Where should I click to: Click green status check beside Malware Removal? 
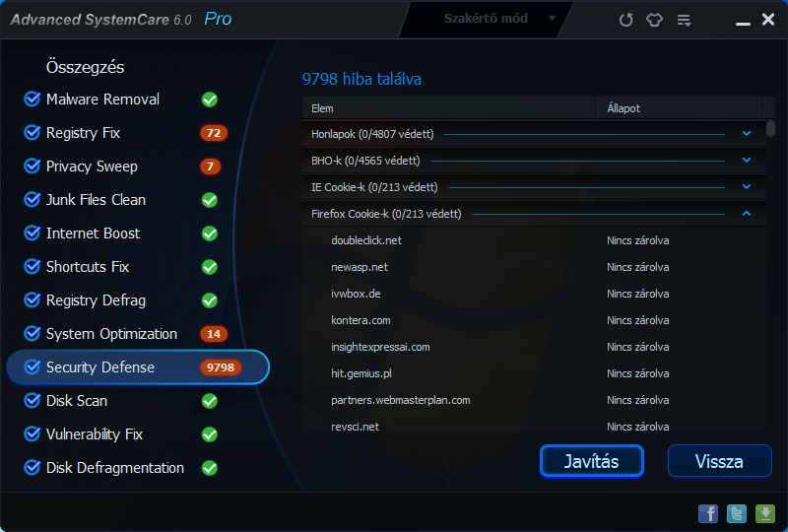(x=210, y=100)
